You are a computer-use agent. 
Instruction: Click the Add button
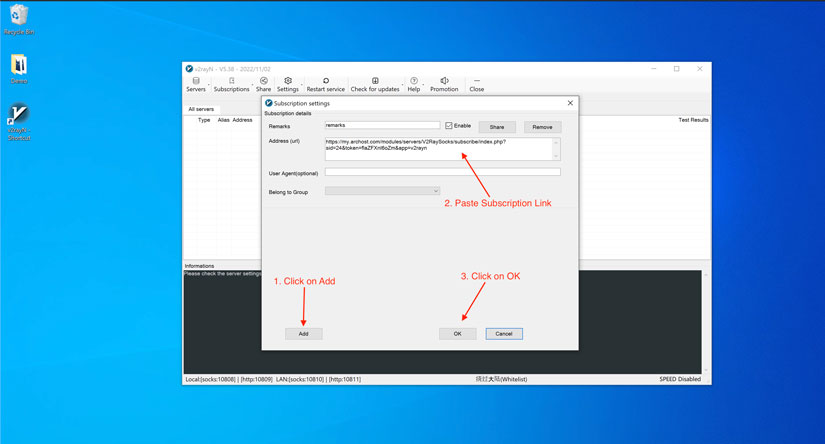pos(303,334)
